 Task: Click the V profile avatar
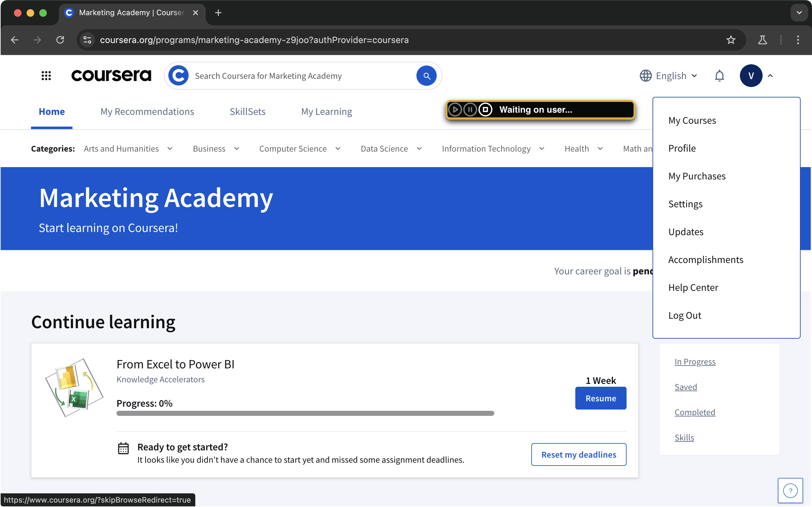[x=751, y=76]
